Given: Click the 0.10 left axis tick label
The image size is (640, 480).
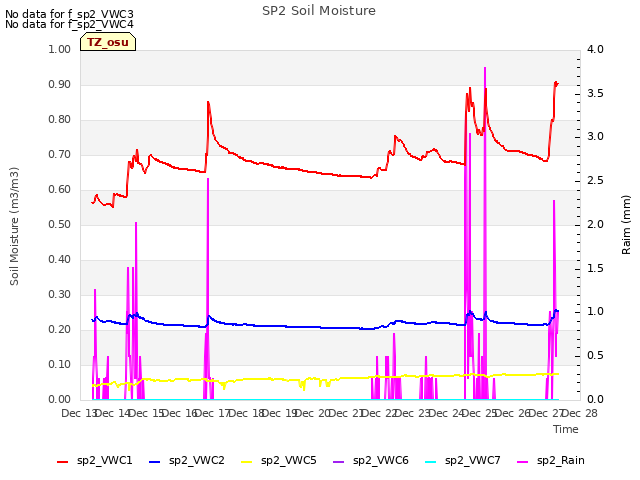Looking at the screenshot, I should [60, 364].
